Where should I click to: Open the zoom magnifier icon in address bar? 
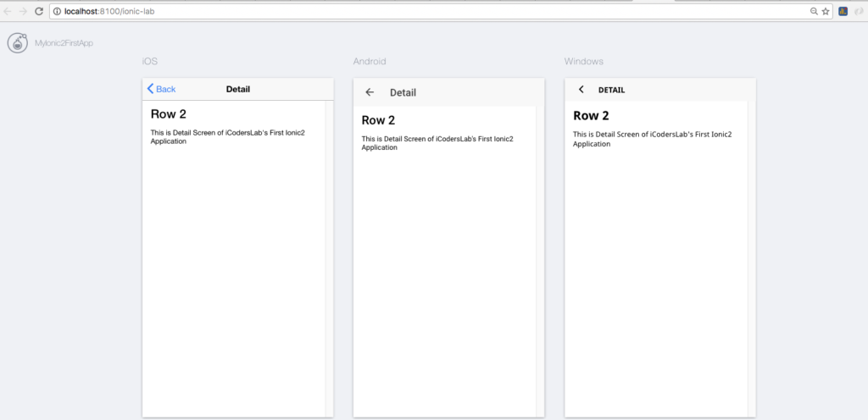pyautogui.click(x=815, y=11)
